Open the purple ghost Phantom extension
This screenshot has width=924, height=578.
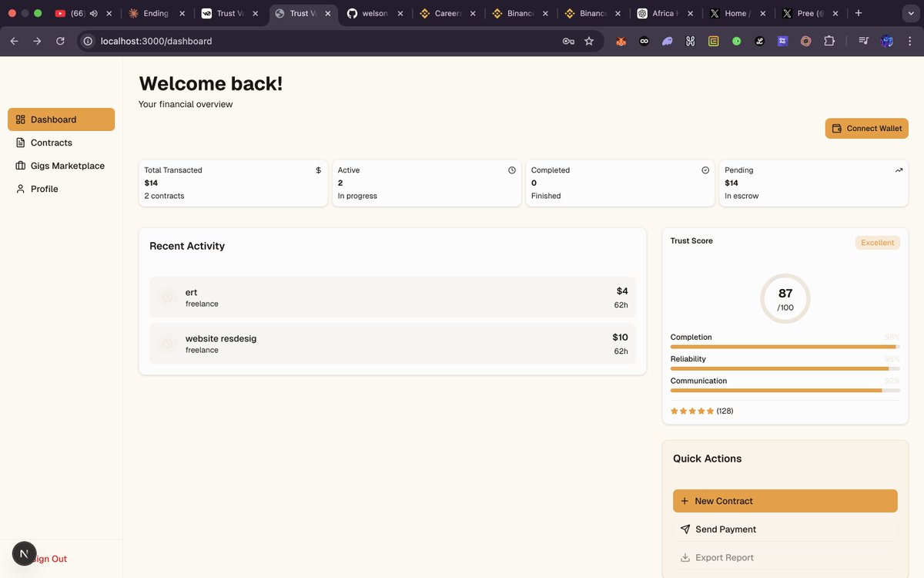(668, 42)
